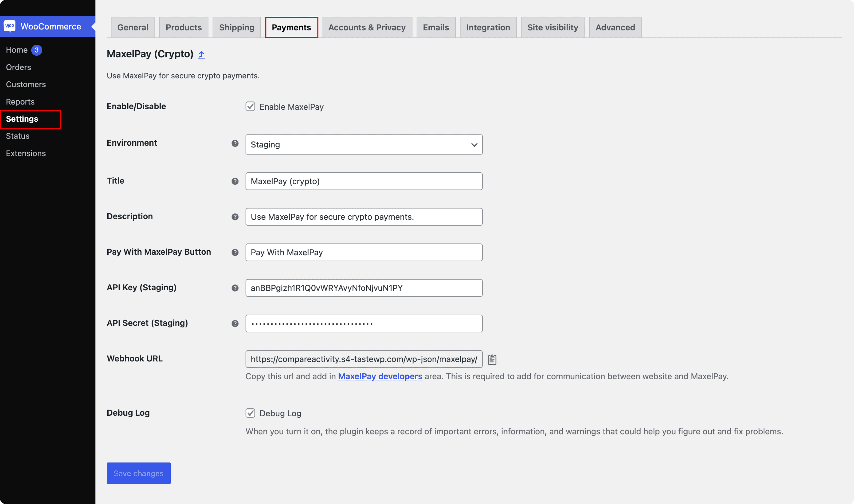Go to the Advanced settings tab

pyautogui.click(x=615, y=27)
